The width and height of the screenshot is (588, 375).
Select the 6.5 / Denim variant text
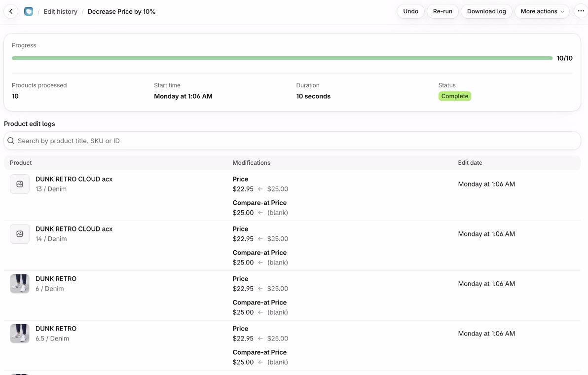pyautogui.click(x=52, y=338)
